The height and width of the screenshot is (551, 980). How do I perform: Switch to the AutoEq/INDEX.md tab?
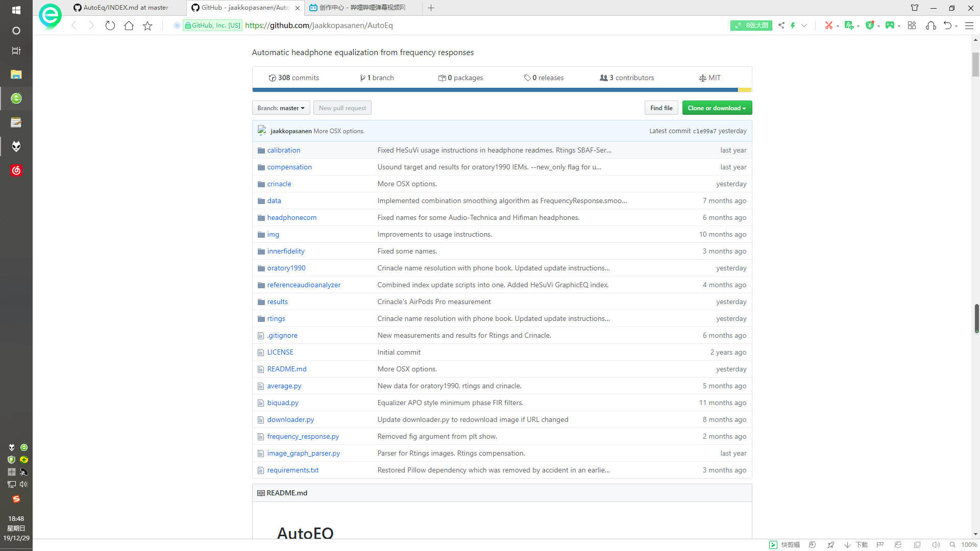126,8
